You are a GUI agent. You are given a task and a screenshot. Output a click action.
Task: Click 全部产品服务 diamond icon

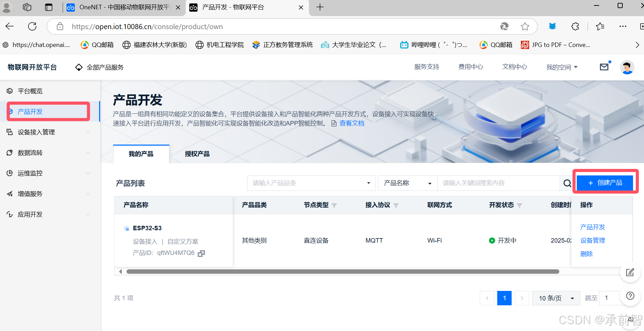(x=79, y=67)
